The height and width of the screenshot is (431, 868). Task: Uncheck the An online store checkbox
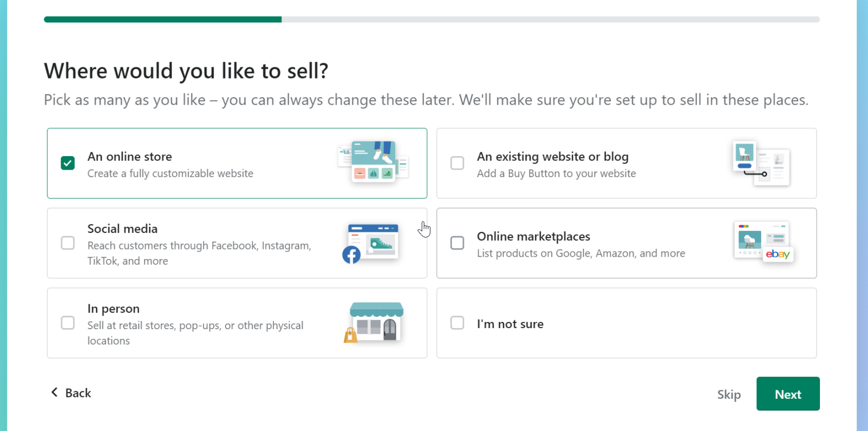[x=67, y=163]
